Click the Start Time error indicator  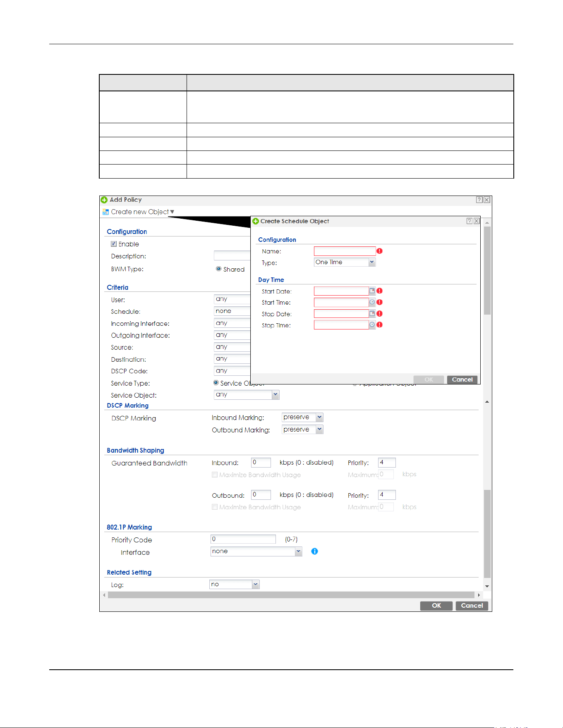[380, 302]
